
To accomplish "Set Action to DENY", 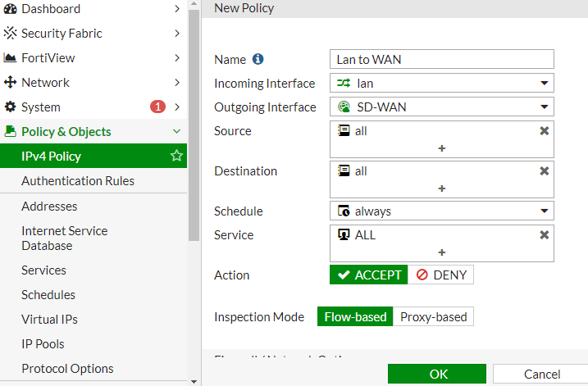I will [440, 275].
